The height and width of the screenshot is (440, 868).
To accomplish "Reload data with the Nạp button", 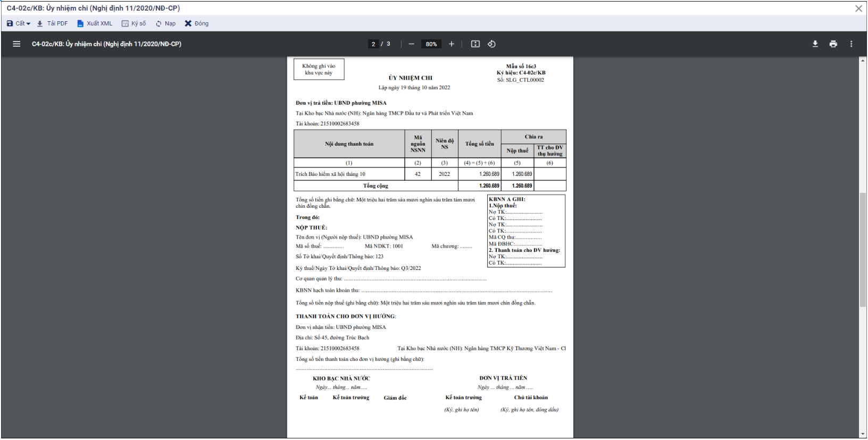I will 165,23.
